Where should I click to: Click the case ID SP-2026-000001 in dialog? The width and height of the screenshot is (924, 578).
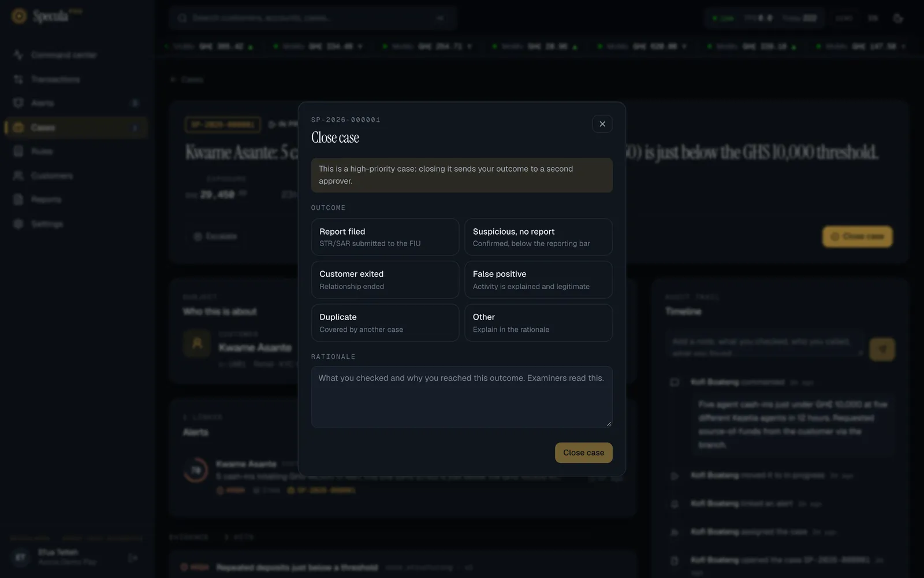point(346,120)
